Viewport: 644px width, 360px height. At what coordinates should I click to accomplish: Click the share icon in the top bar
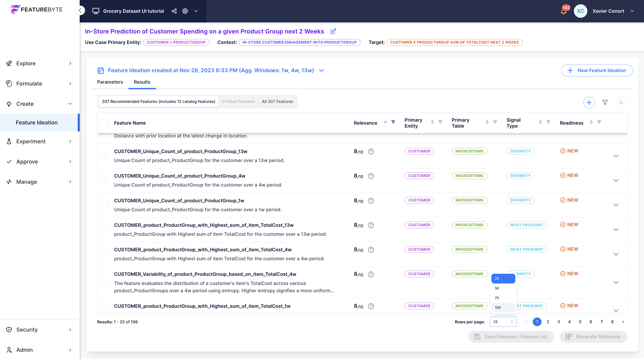tap(174, 11)
